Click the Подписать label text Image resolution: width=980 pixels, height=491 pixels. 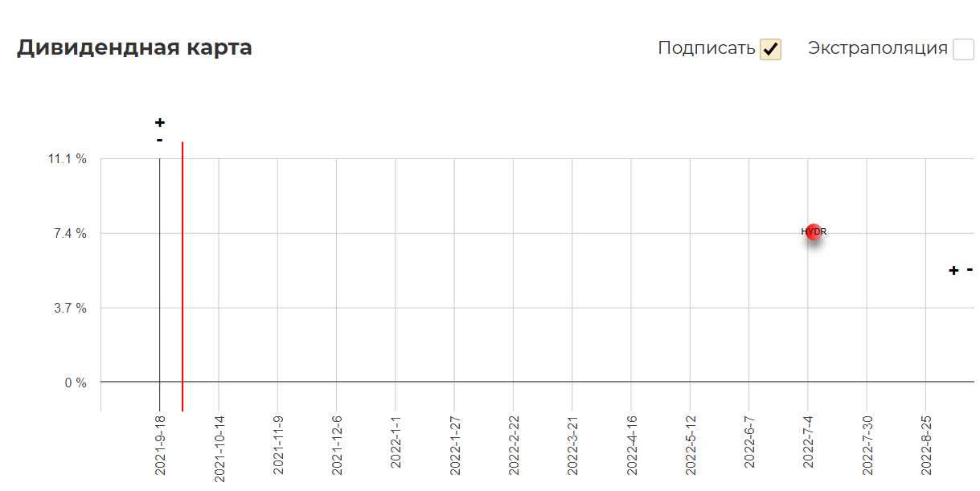pos(707,48)
